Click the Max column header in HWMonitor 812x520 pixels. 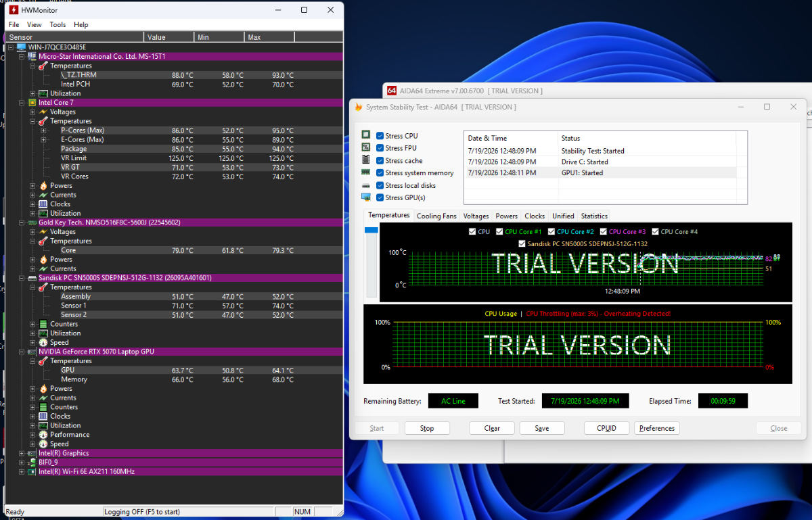point(269,37)
